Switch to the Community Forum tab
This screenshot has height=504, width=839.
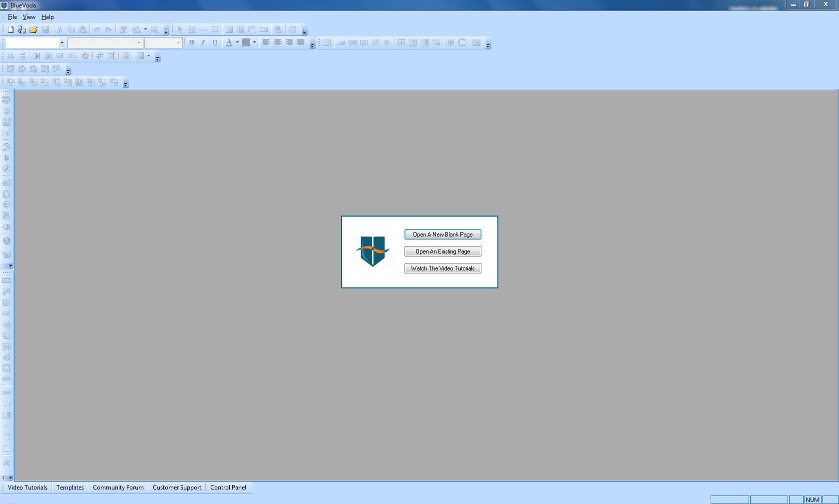click(x=118, y=488)
